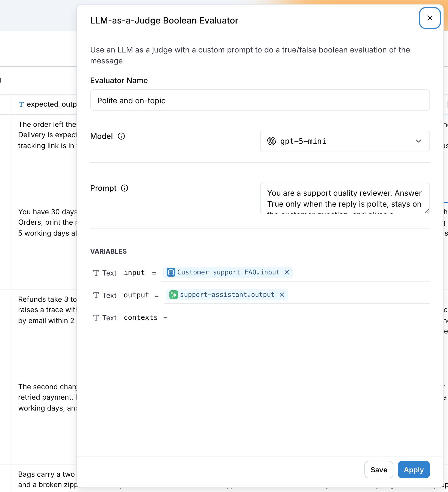The height and width of the screenshot is (492, 448).
Task: Click the T icon in expected_output header
Action: pyautogui.click(x=21, y=104)
